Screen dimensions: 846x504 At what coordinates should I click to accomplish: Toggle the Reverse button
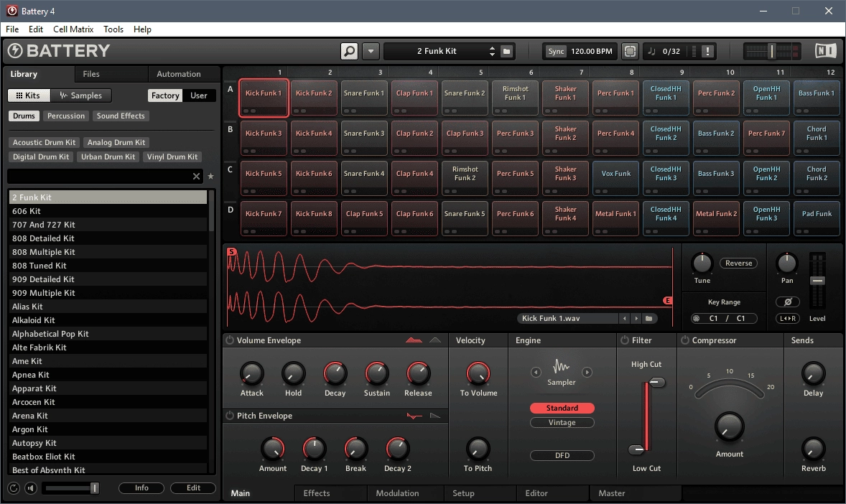(738, 263)
